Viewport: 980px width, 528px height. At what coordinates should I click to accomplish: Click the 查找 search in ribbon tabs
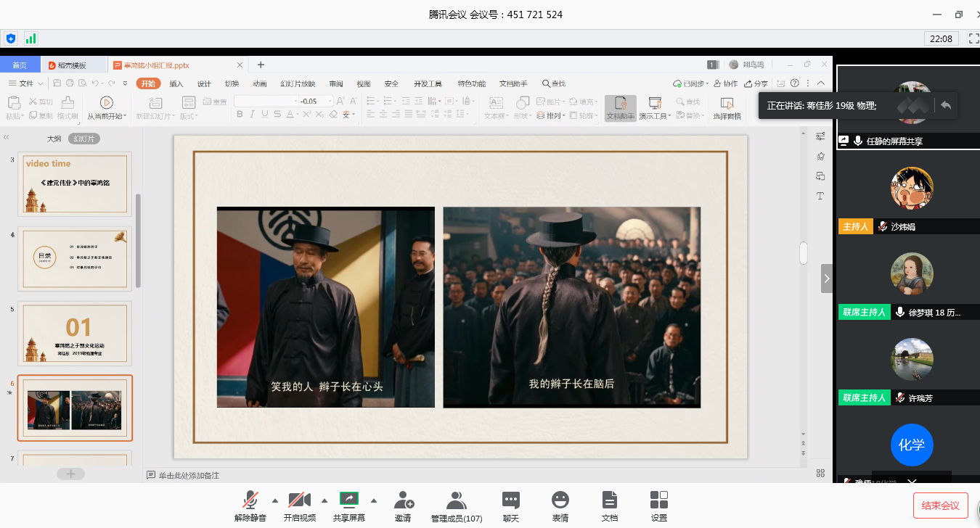coord(553,83)
